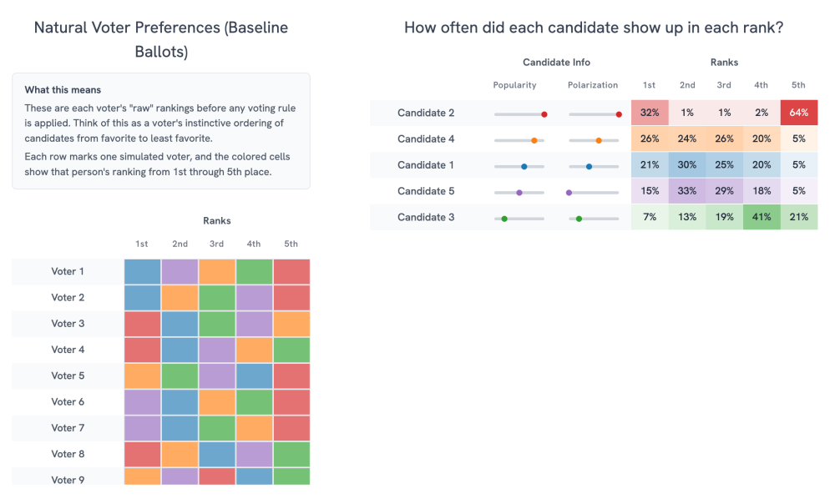Click the What this means info box
The width and height of the screenshot is (835, 504).
(x=161, y=131)
